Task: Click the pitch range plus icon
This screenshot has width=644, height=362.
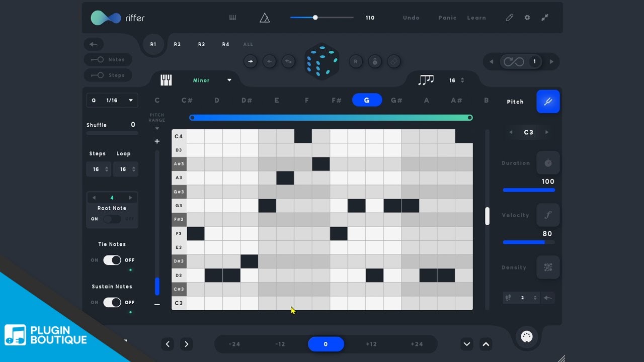Action: click(157, 141)
